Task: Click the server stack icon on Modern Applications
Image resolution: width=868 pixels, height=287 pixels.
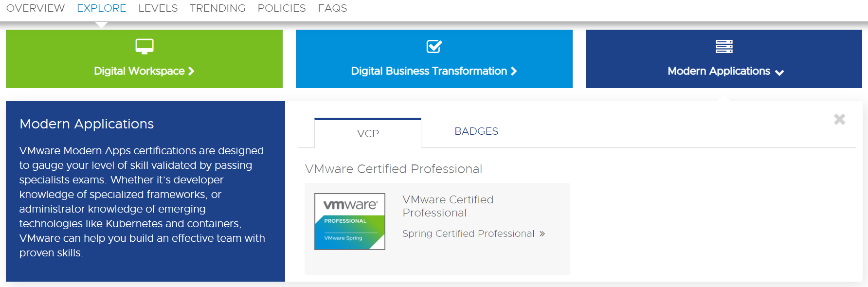Action: [x=724, y=47]
